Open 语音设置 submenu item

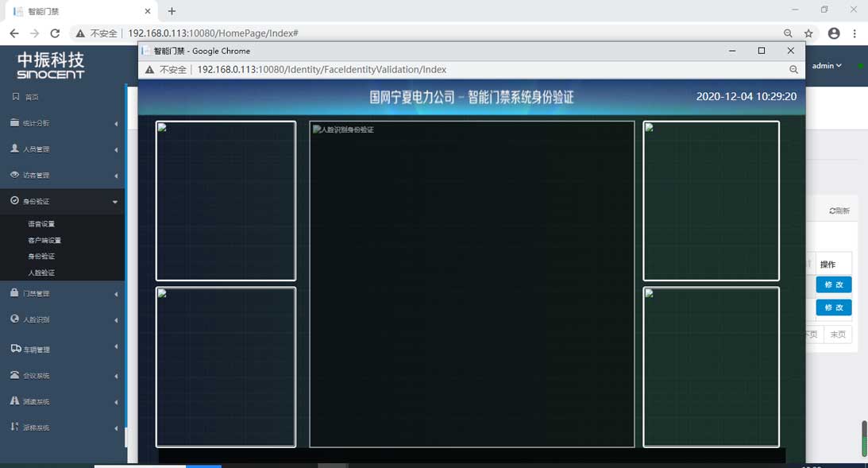click(x=41, y=224)
